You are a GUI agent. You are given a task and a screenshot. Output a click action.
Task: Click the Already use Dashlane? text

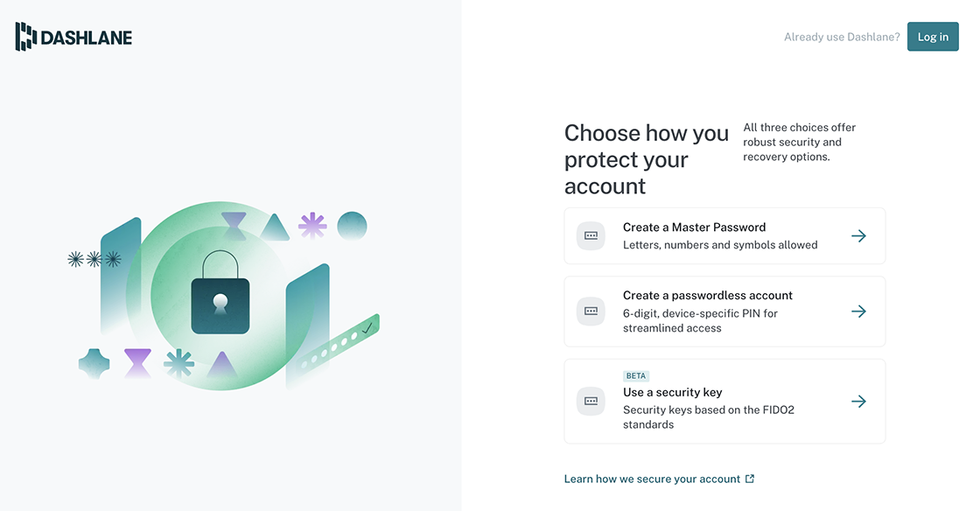842,37
